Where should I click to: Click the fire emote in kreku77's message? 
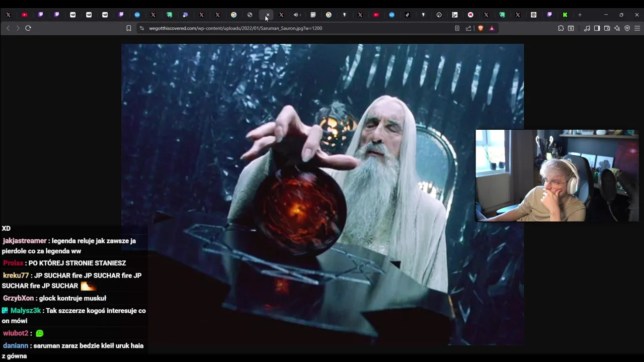[x=88, y=286]
